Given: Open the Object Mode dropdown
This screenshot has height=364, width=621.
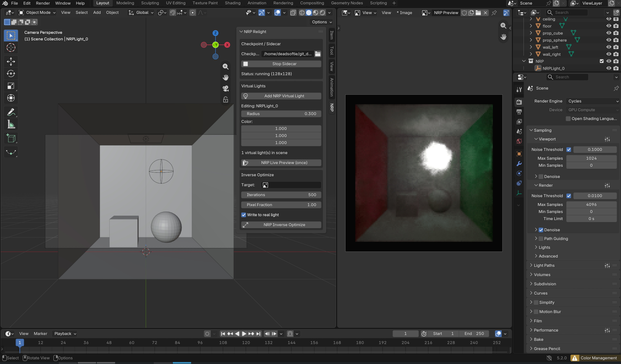Looking at the screenshot, I should [38, 13].
